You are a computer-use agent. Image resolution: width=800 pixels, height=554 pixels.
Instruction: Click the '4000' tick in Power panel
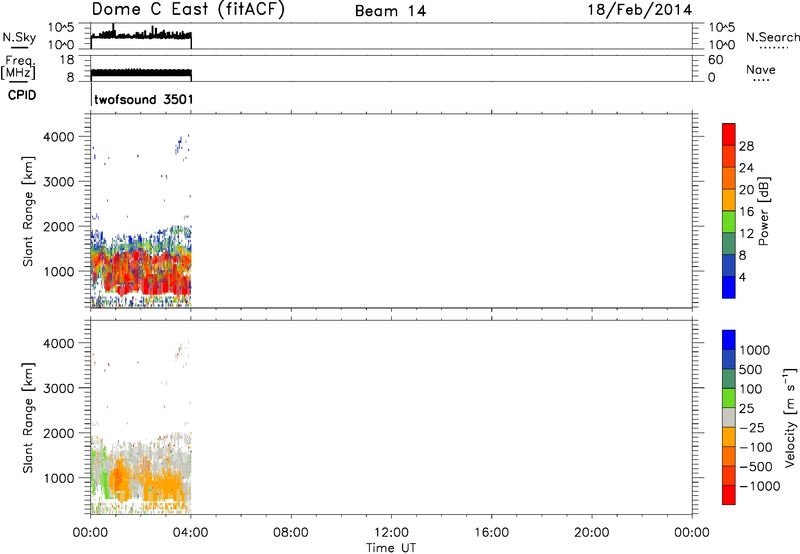click(x=59, y=137)
